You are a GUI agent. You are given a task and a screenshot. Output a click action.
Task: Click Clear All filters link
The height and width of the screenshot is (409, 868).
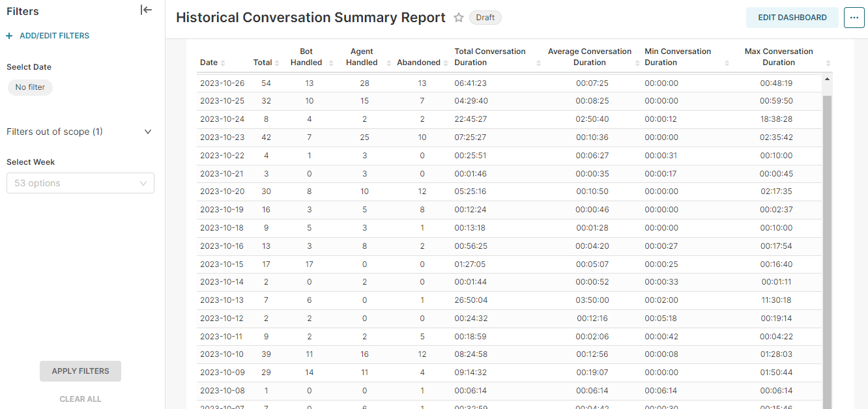[x=80, y=399]
